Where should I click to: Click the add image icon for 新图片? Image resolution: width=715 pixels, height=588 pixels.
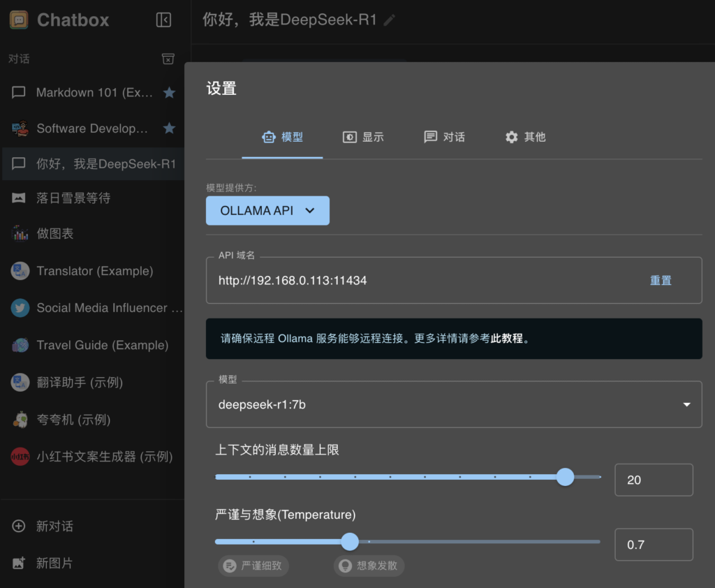(x=18, y=563)
